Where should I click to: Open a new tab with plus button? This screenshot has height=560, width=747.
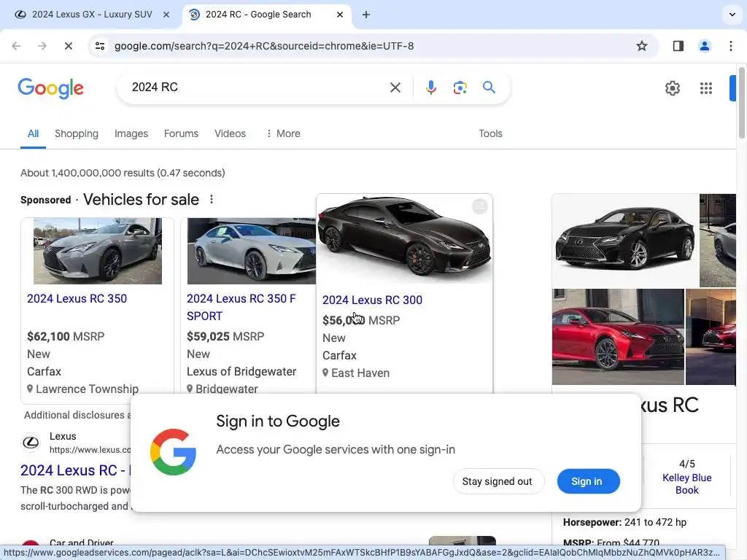pos(366,15)
